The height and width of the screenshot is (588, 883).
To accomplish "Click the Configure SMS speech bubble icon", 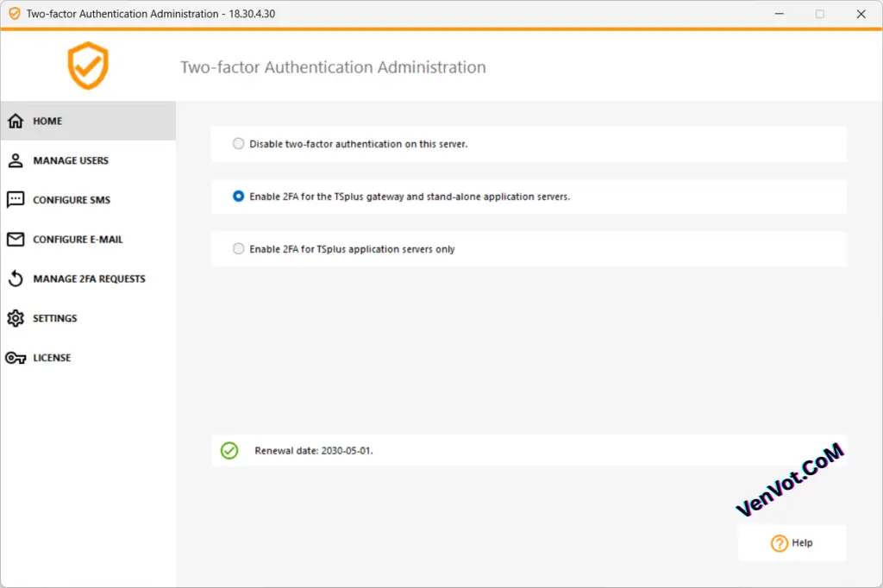I will pyautogui.click(x=16, y=200).
